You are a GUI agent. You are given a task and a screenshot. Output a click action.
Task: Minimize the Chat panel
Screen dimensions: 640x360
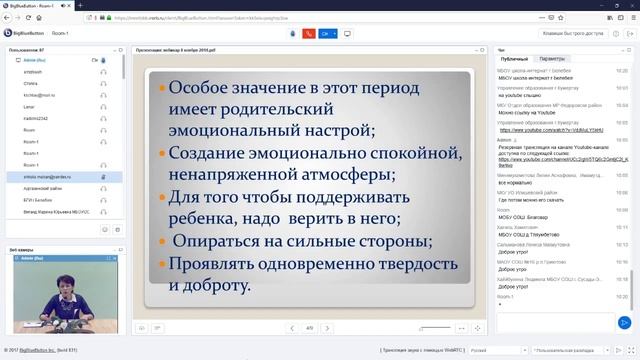[x=622, y=50]
